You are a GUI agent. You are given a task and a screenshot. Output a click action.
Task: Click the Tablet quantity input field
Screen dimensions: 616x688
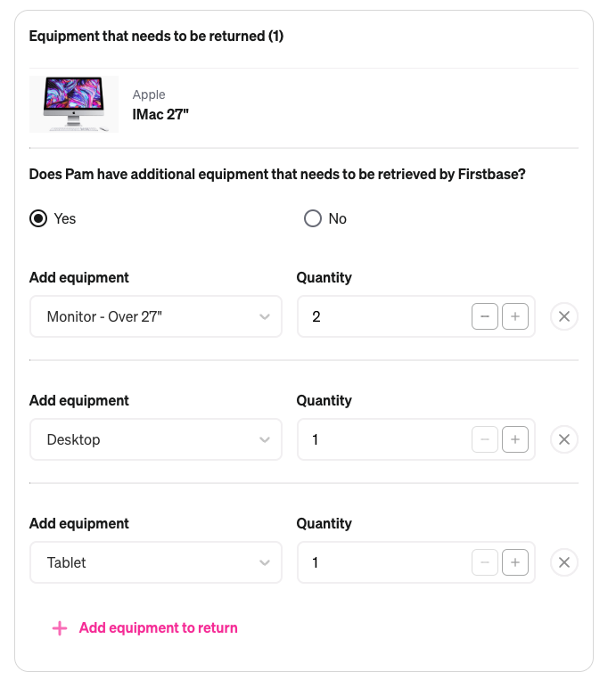pos(382,562)
